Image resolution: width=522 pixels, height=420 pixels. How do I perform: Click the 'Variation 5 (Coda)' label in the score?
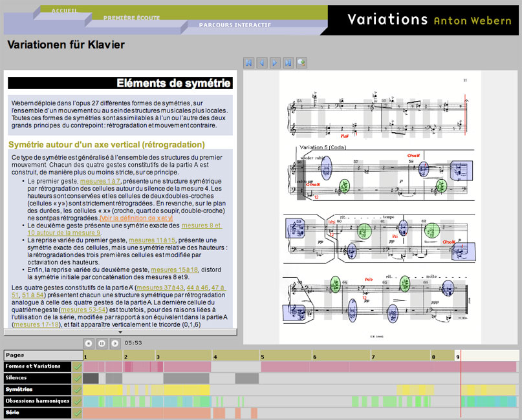(323, 147)
